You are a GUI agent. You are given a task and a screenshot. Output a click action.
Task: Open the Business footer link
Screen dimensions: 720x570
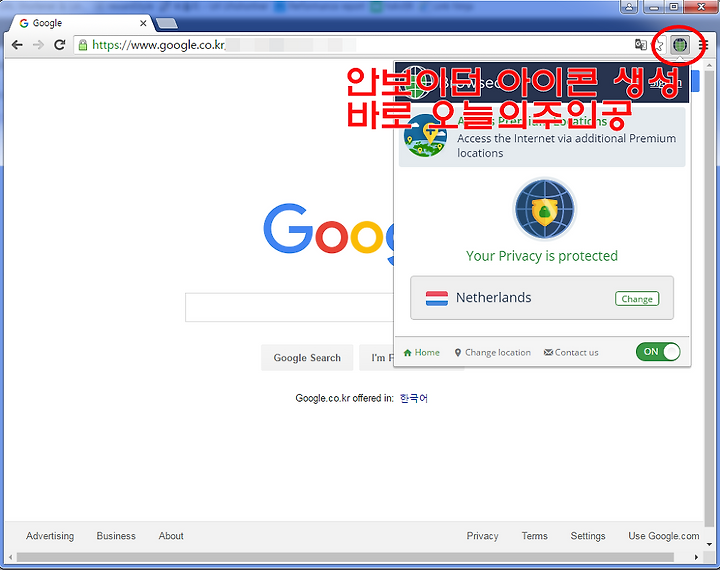pos(116,536)
